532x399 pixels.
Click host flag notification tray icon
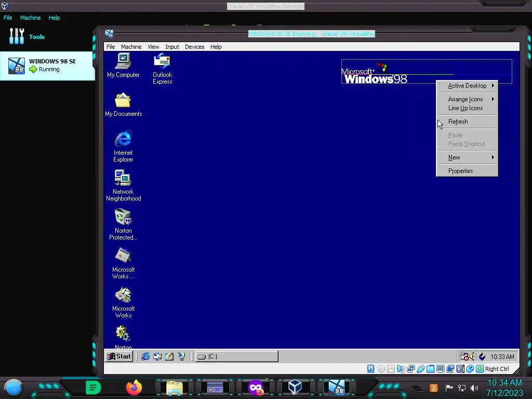pos(449,388)
